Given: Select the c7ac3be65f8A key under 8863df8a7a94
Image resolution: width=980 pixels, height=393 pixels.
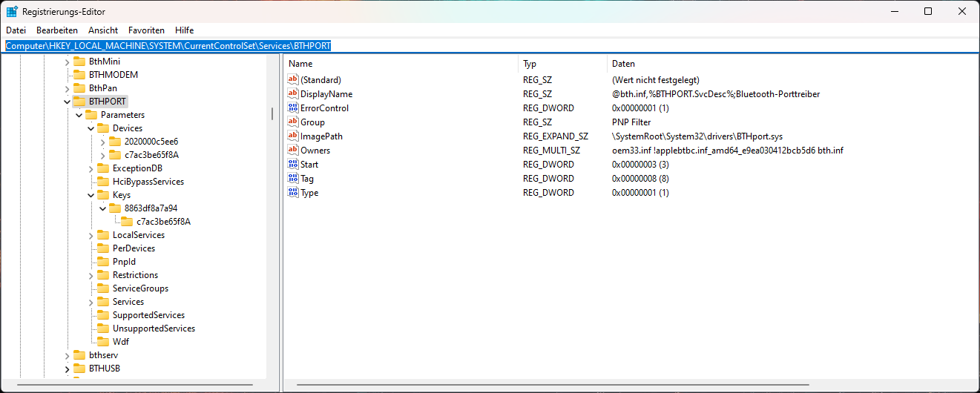Looking at the screenshot, I should 163,222.
